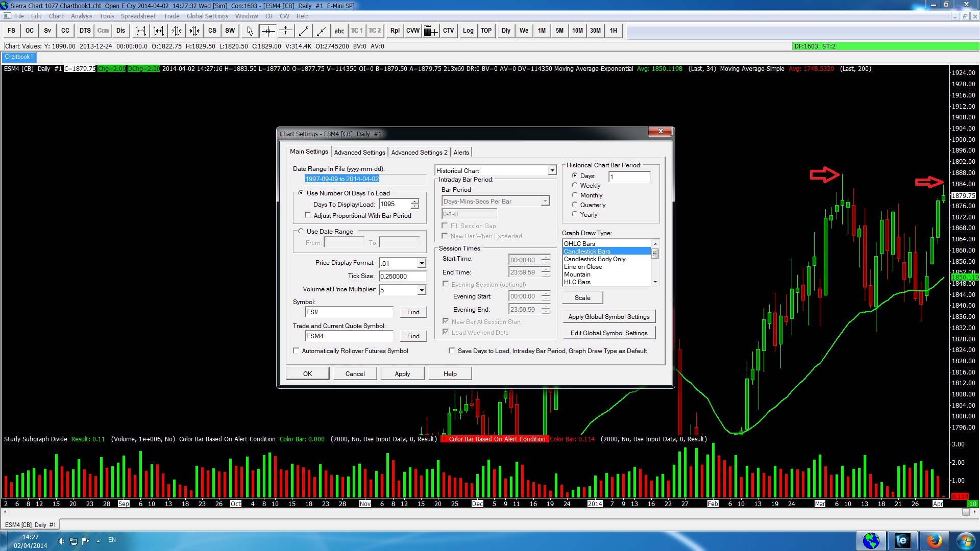The height and width of the screenshot is (551, 980).
Task: Open the Price Display Format dropdown
Action: pos(422,264)
